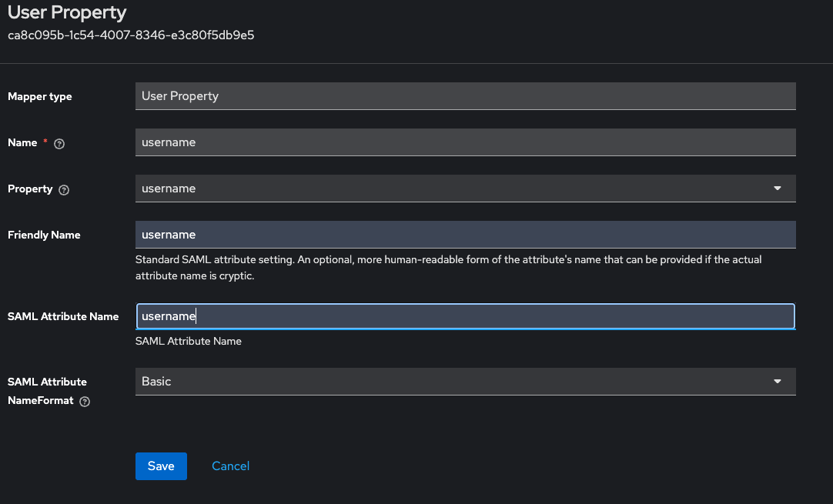833x504 pixels.
Task: Expand the SAML Attribute NameFormat dropdown
Action: point(465,382)
